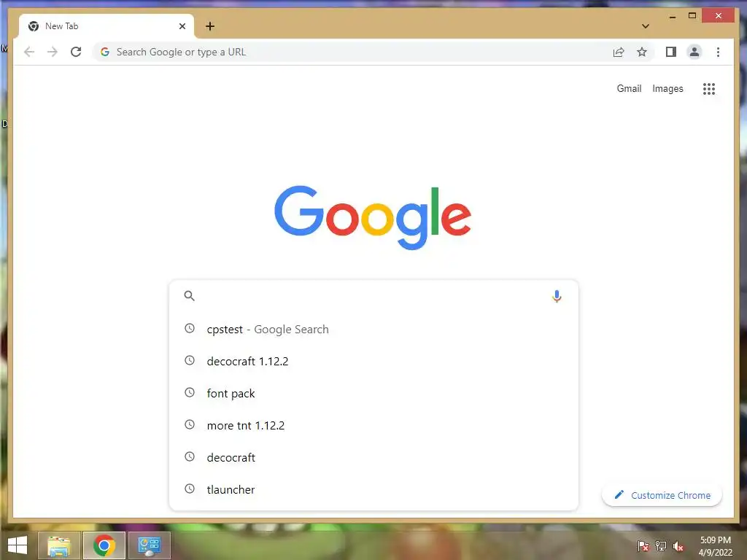Choose the decocraft suggestion

(374, 457)
